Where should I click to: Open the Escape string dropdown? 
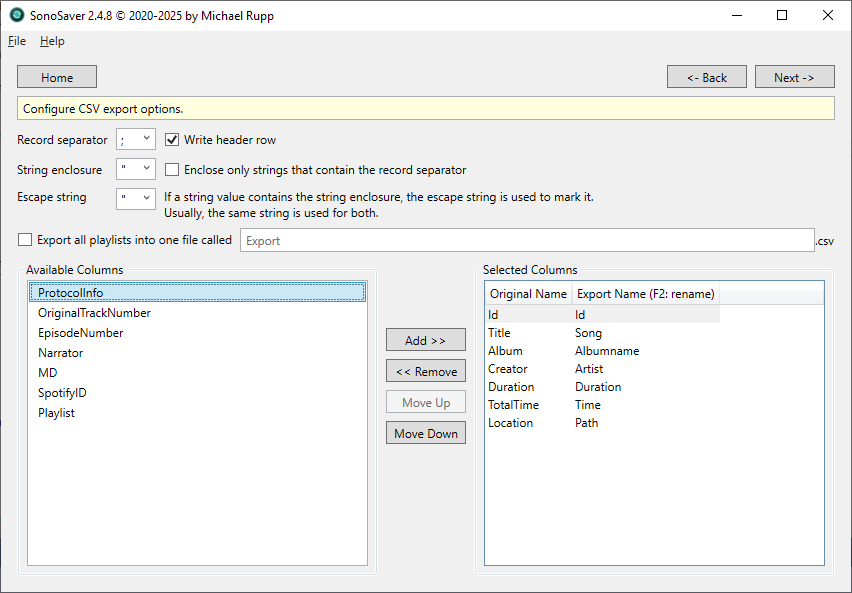click(148, 197)
